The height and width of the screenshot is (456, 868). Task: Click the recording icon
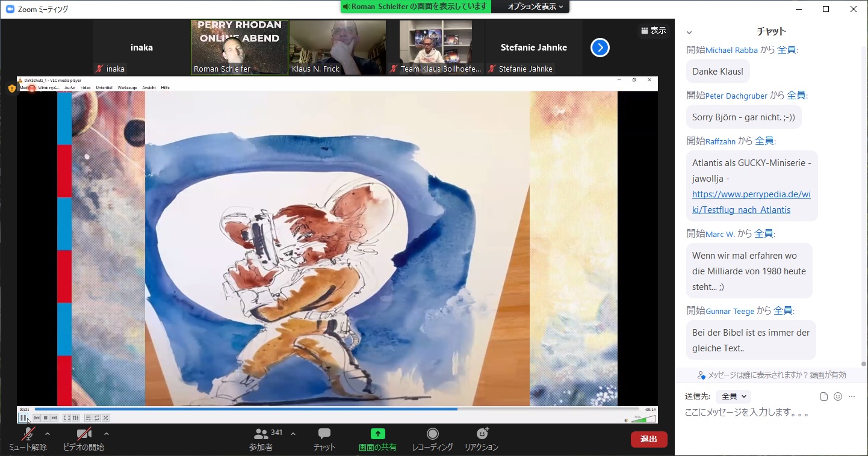click(432, 434)
